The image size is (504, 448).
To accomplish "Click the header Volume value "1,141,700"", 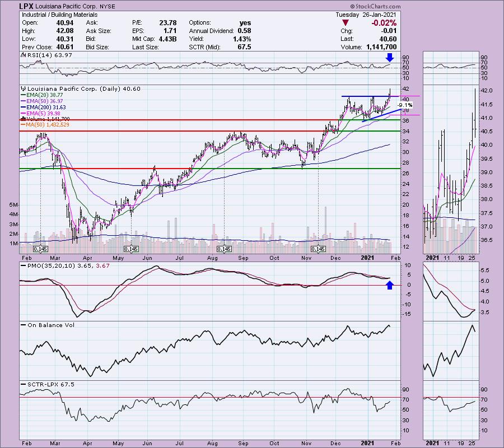I will [381, 47].
